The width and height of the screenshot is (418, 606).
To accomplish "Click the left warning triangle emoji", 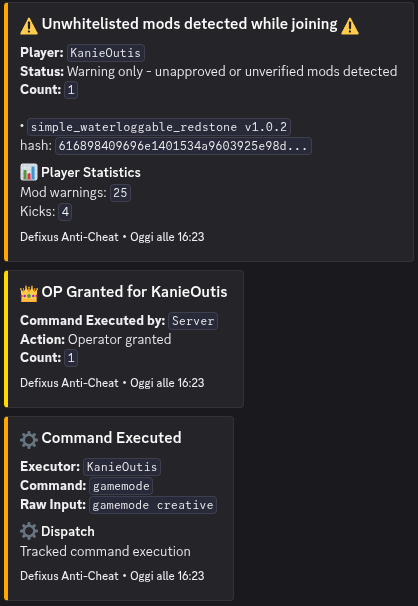I will tap(29, 26).
